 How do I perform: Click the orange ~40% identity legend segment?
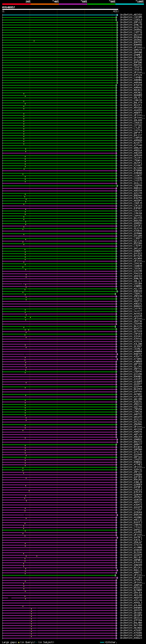tap(45, 4)
